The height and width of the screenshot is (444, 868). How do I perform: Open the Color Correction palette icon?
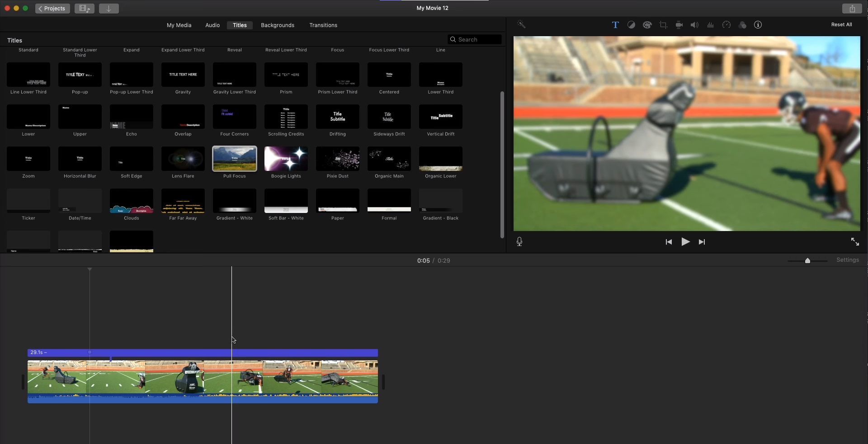[647, 25]
